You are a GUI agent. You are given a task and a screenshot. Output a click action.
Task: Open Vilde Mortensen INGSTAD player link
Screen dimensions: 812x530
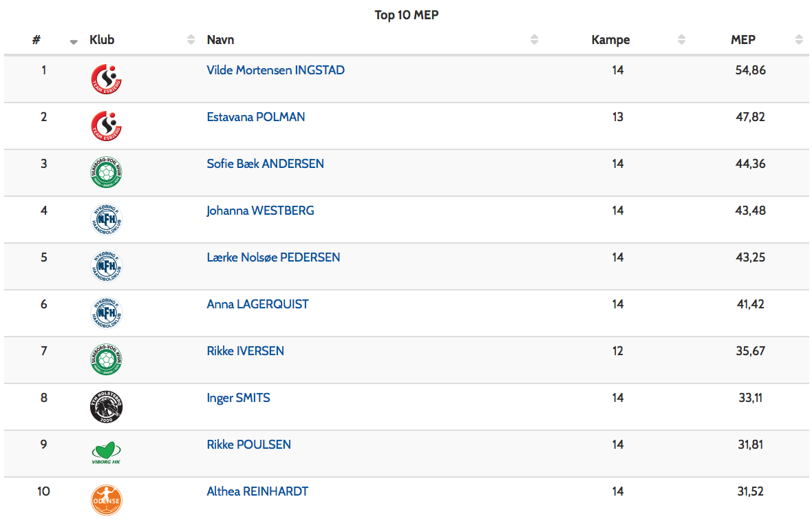(x=275, y=70)
